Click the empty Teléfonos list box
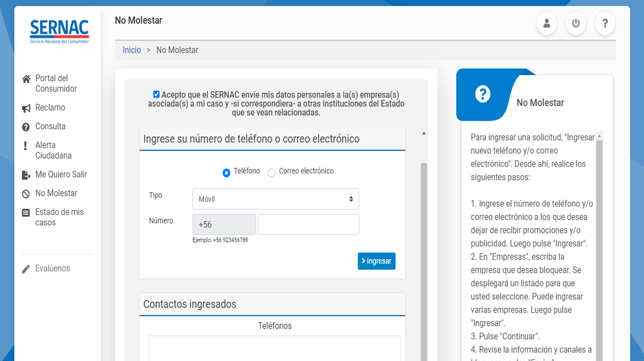The height and width of the screenshot is (361, 644). [x=275, y=348]
